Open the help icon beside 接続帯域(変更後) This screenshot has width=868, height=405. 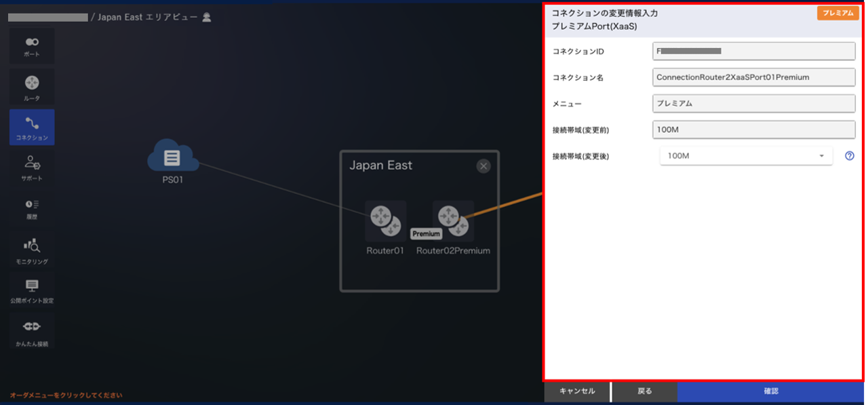coord(849,156)
